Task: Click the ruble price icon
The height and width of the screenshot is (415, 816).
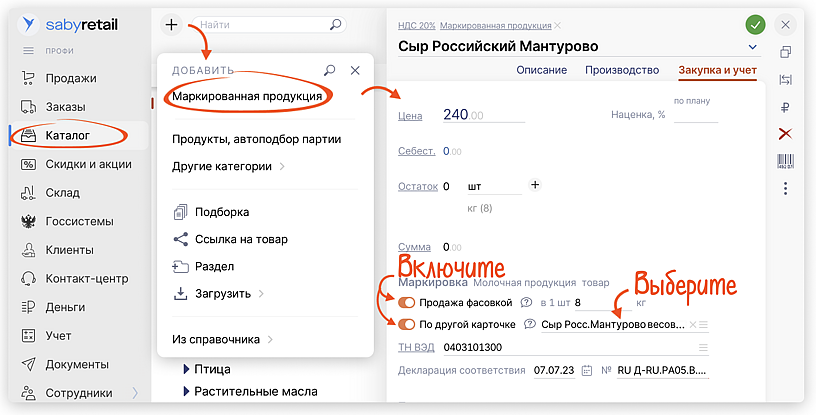Action: coord(786,107)
